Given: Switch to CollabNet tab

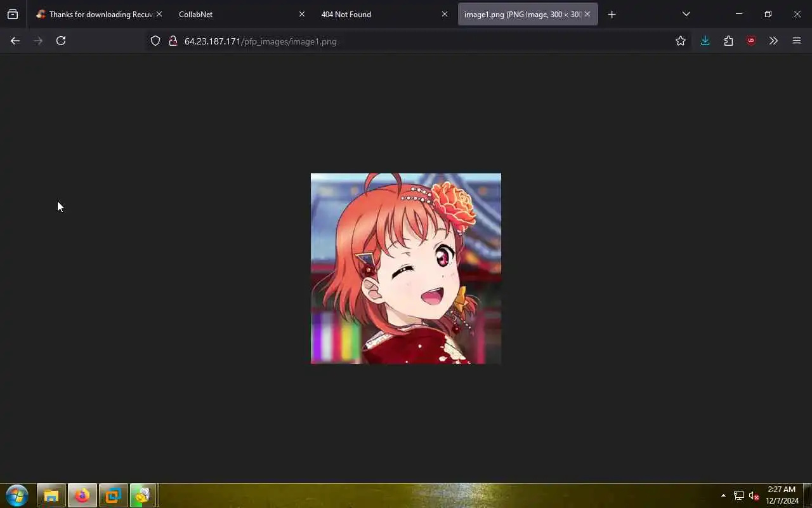Looking at the screenshot, I should (241, 14).
